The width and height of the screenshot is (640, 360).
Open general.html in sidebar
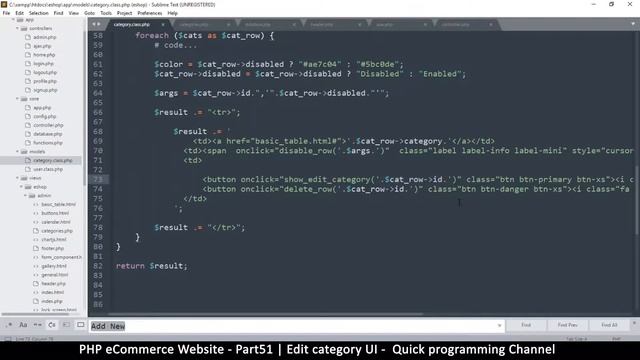click(x=55, y=275)
